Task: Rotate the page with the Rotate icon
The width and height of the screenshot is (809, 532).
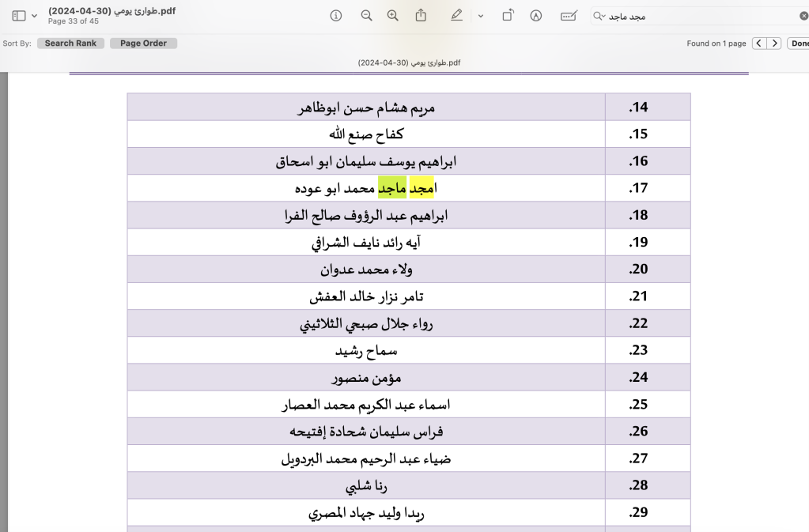Action: coord(508,16)
